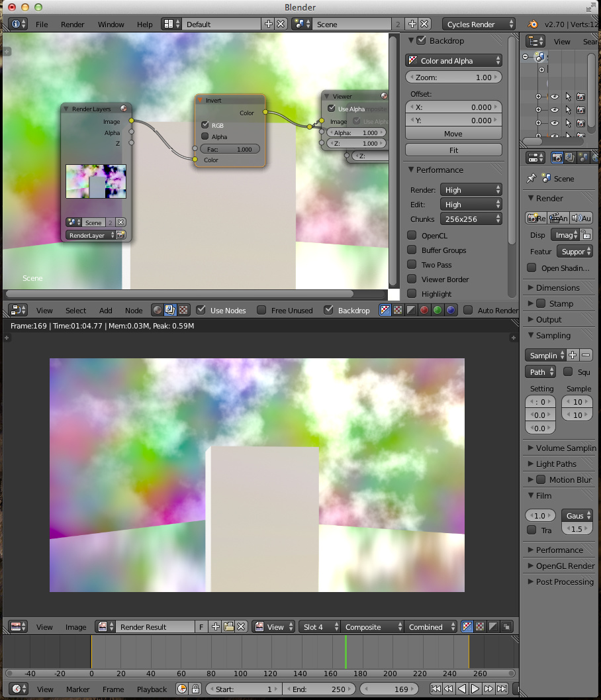Open node editor Add menu
The image size is (601, 700).
click(106, 311)
